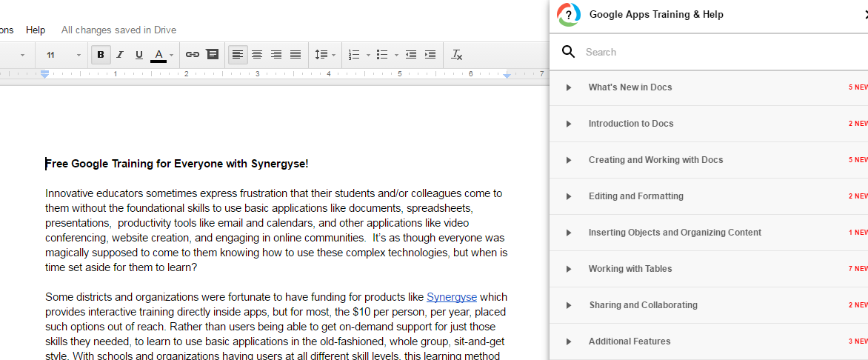Viewport: 868px width, 360px height.
Task: Click the magnifier search icon in help panel
Action: [x=569, y=52]
